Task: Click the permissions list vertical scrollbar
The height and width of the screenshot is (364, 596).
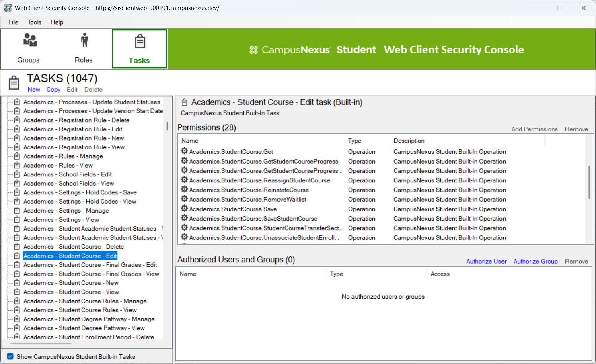Action: tap(589, 182)
